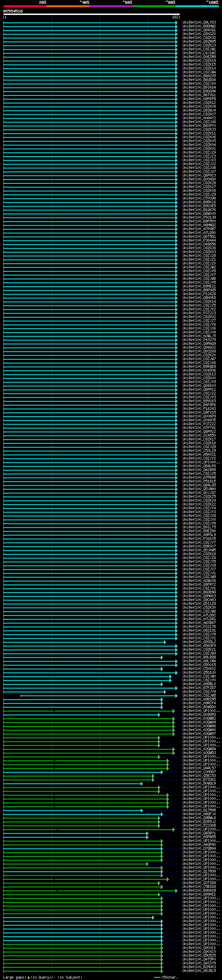Select hit UniRef100_A3QWB2

[199, 718]
